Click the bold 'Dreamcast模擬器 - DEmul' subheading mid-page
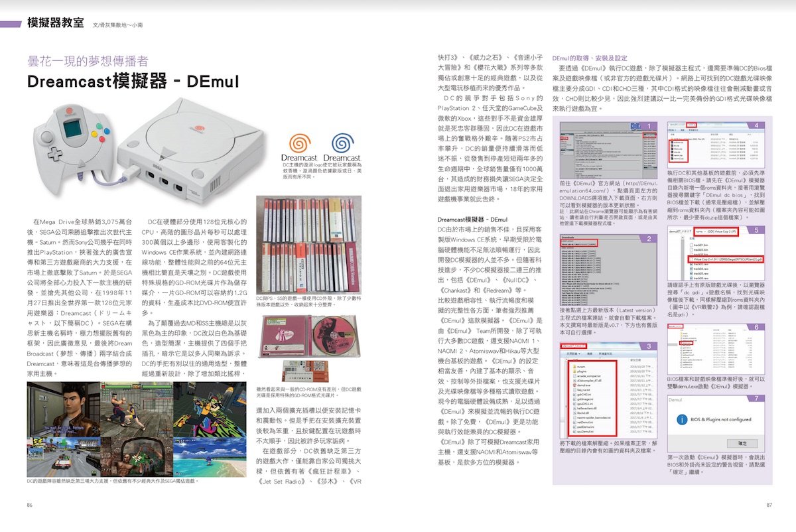Image resolution: width=796 pixels, height=532 pixels. pyautogui.click(x=472, y=219)
